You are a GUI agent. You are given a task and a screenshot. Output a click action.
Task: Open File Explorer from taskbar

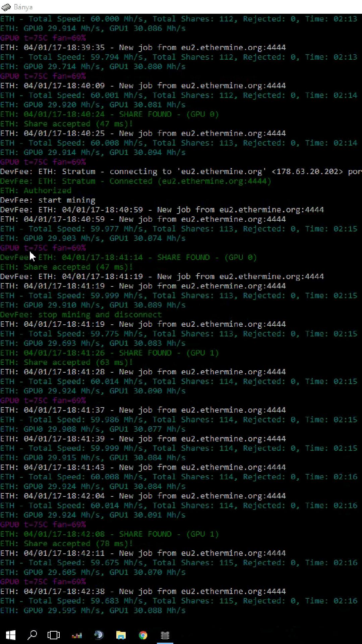[121, 635]
